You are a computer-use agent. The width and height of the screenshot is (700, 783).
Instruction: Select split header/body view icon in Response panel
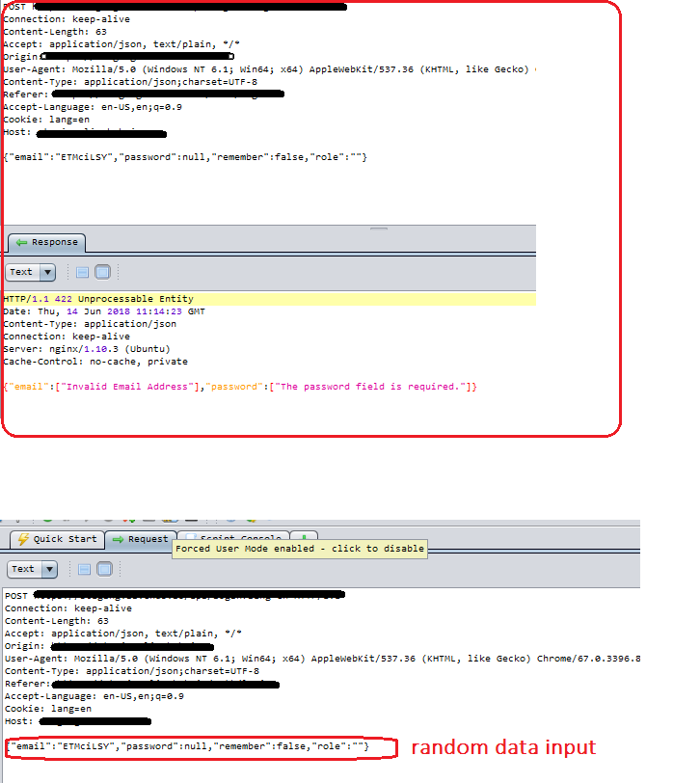pos(82,272)
